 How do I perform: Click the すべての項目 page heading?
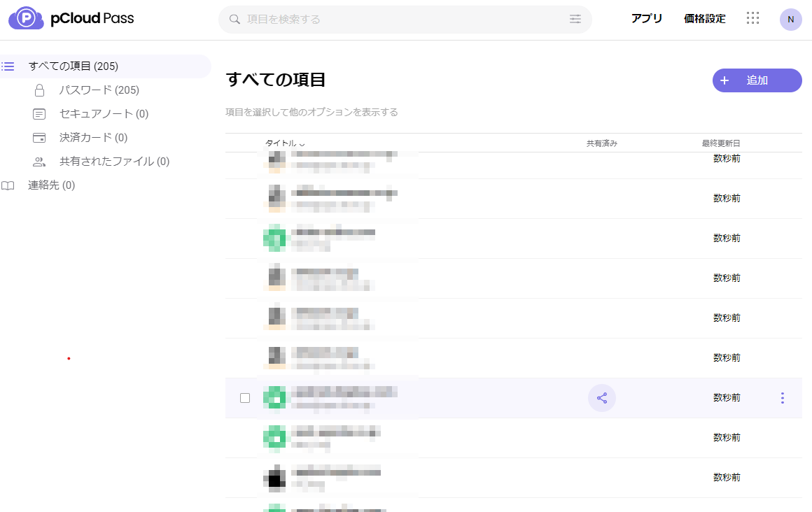click(x=276, y=80)
